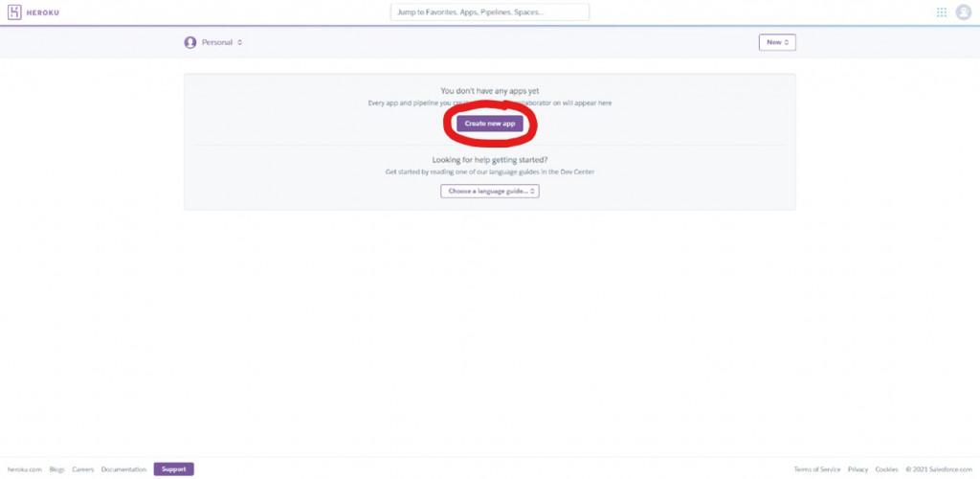Open the Terms of Service link

coord(817,469)
